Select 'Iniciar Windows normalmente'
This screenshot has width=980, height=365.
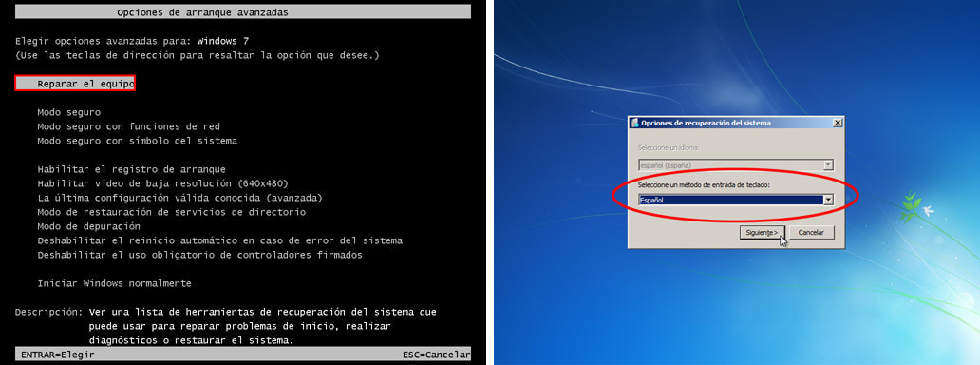(x=114, y=283)
